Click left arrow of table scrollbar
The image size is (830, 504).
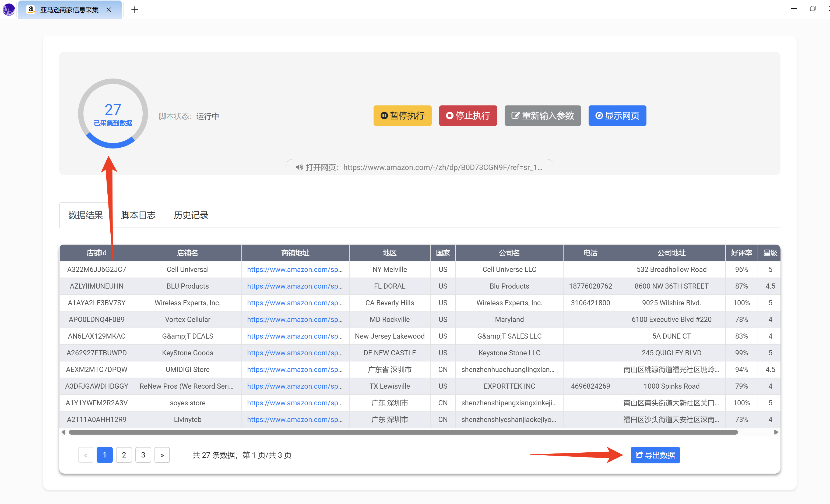[x=63, y=432]
